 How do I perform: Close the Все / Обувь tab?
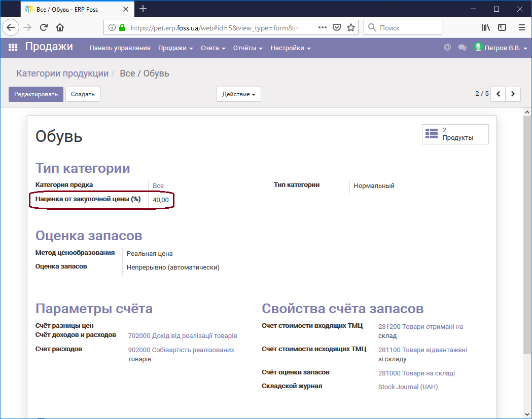click(126, 9)
